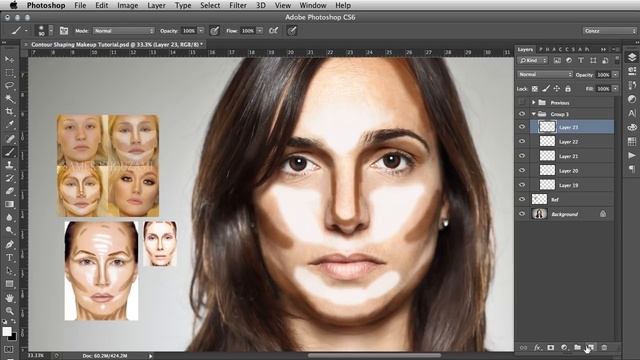
Task: Select the Eyedropper tool
Action: tap(9, 125)
